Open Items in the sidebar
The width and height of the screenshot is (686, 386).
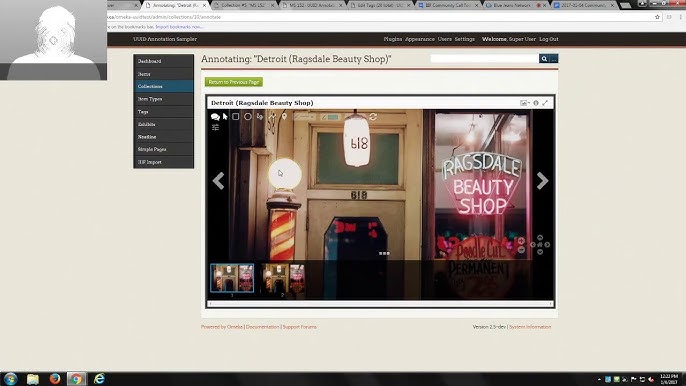[163, 74]
